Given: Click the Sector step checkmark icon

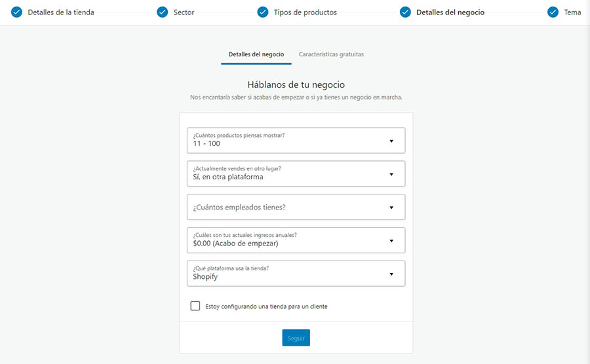Looking at the screenshot, I should click(163, 12).
